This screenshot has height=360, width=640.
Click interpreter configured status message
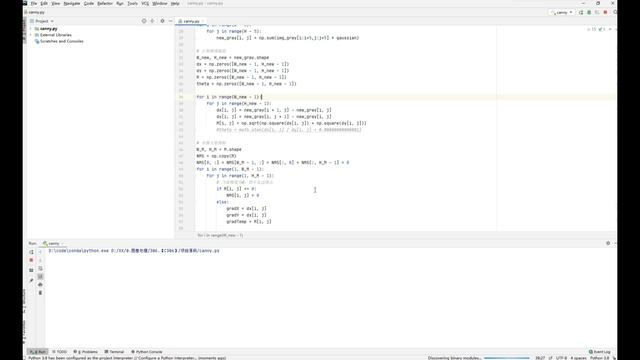(127, 358)
